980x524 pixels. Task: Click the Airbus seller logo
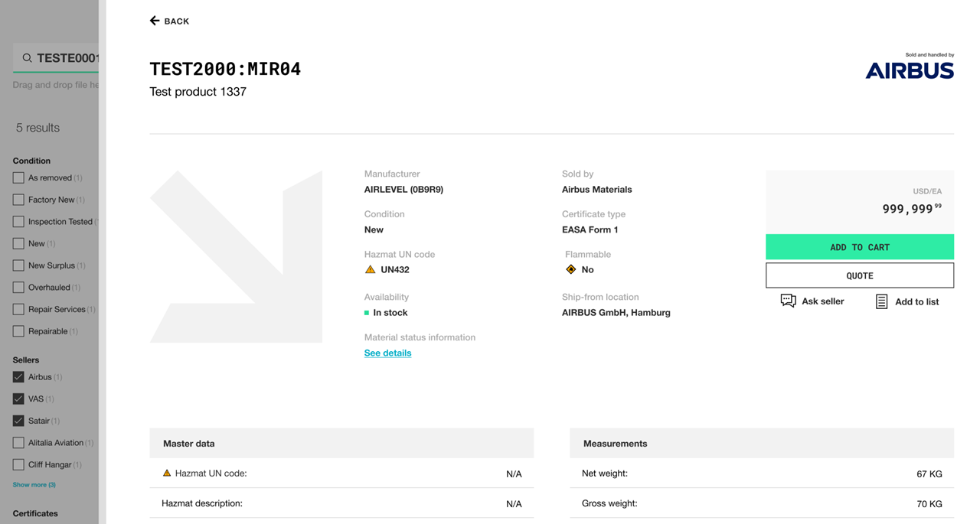point(910,70)
